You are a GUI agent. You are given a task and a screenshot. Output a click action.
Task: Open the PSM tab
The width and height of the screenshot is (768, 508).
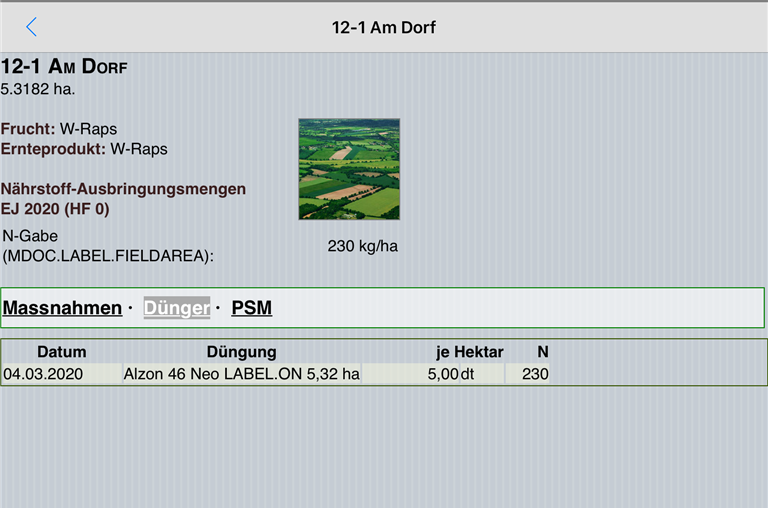(251, 308)
